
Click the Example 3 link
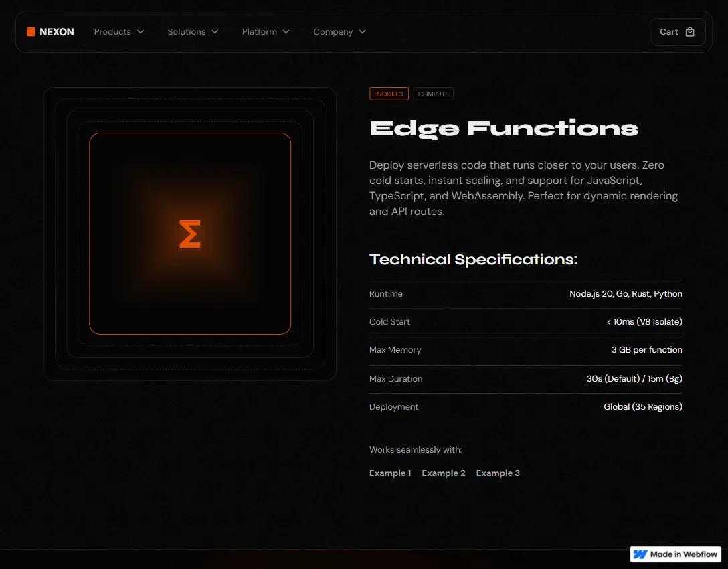pos(498,473)
